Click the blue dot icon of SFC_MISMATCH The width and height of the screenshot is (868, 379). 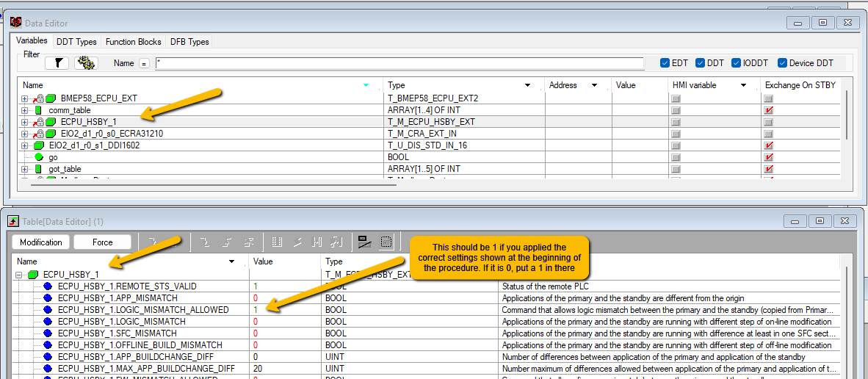pos(47,333)
